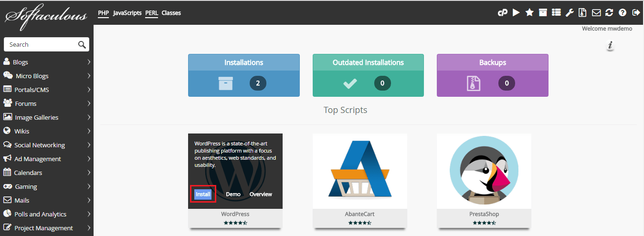Click the WordPress star rating

(x=235, y=223)
